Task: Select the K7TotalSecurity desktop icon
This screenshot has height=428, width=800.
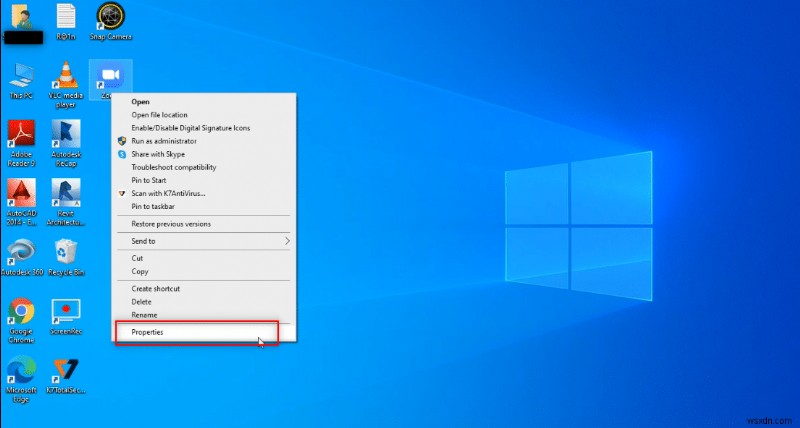Action: (66, 376)
